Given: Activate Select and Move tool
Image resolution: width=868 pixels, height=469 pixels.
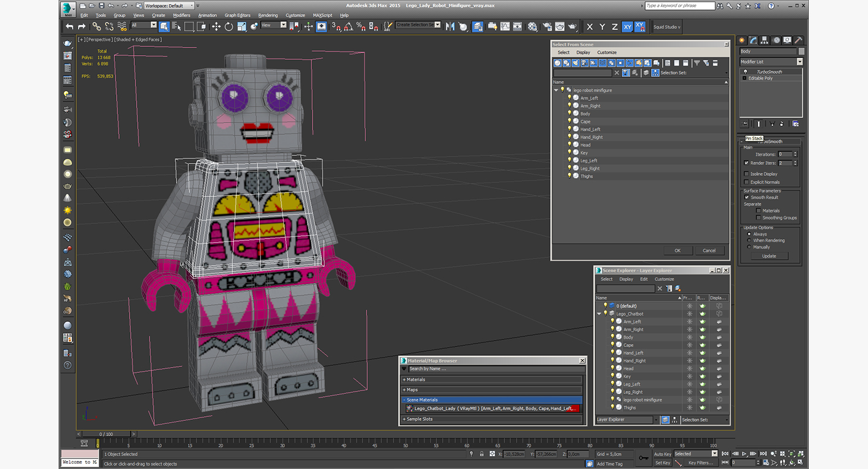Looking at the screenshot, I should pyautogui.click(x=216, y=26).
